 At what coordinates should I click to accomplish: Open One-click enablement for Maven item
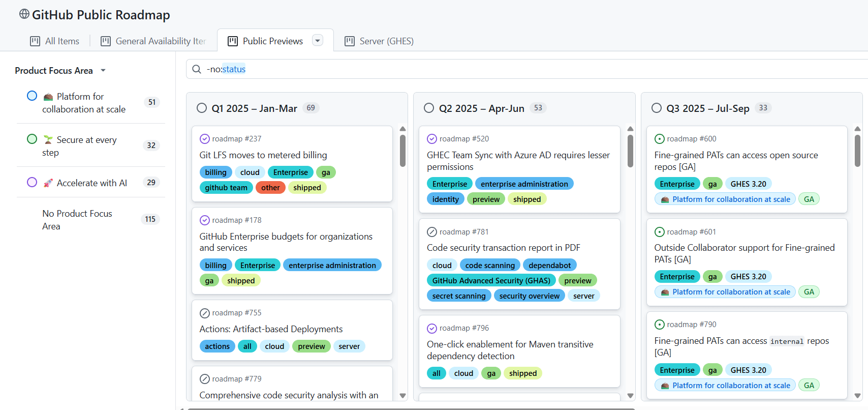pyautogui.click(x=510, y=350)
